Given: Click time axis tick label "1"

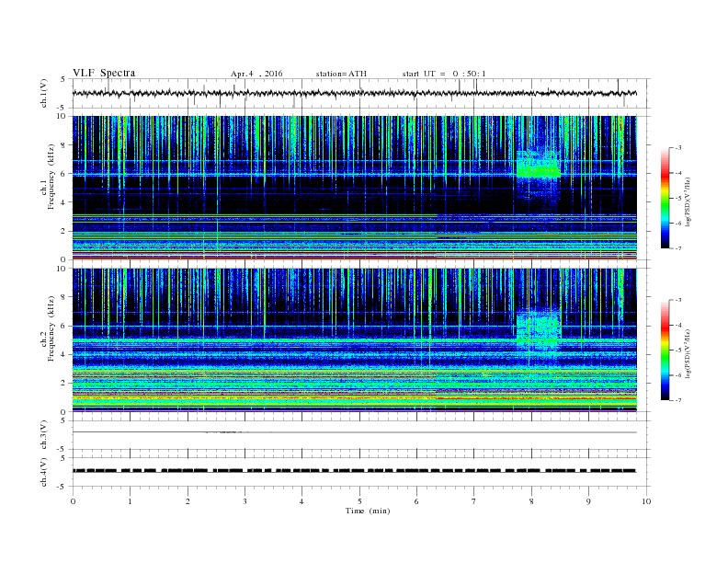Looking at the screenshot, I should (130, 501).
